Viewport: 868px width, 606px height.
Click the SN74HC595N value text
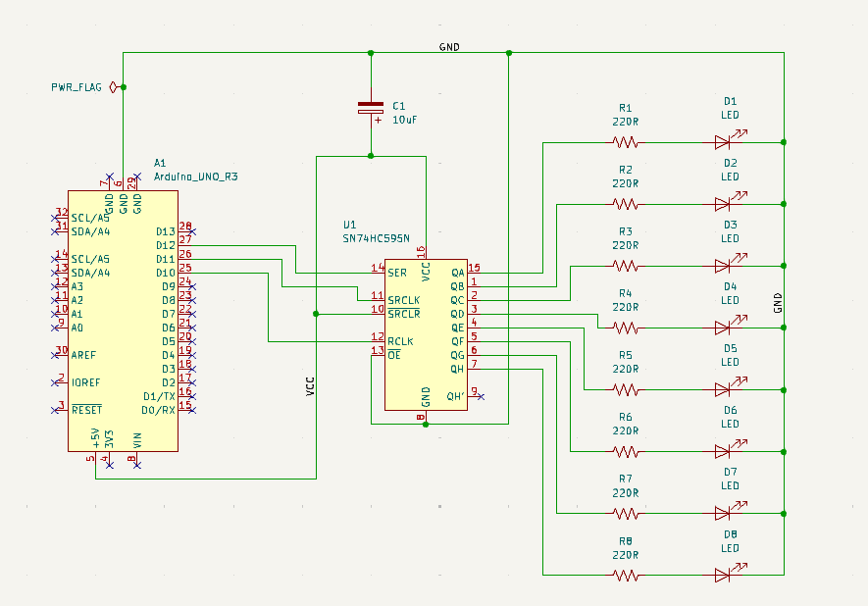click(376, 238)
